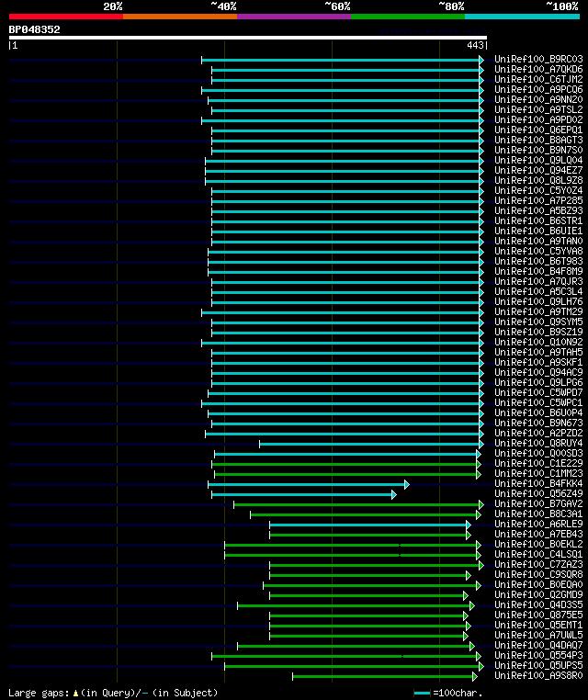
Task: Open hit UniRef100_Q4D3S5
Action: tap(538, 604)
